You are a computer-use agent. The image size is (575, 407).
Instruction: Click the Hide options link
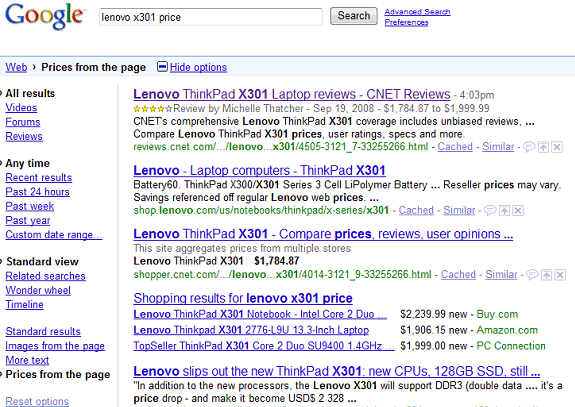point(198,67)
